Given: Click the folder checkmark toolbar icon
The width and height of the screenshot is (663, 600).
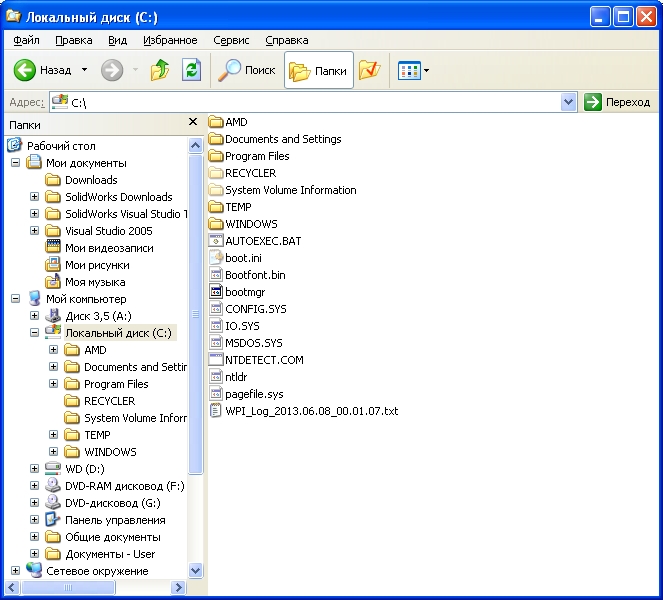Looking at the screenshot, I should [370, 70].
